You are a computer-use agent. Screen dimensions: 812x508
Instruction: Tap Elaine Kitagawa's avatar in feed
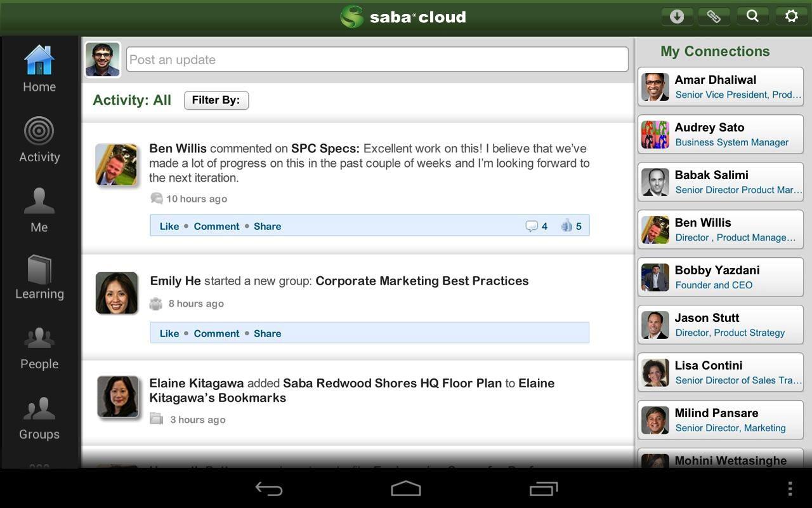(x=118, y=397)
